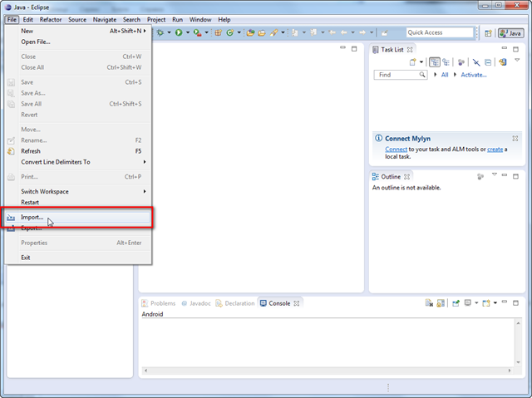The width and height of the screenshot is (532, 398).
Task: Dismiss the Connect Mylyn notice
Action: (515, 138)
